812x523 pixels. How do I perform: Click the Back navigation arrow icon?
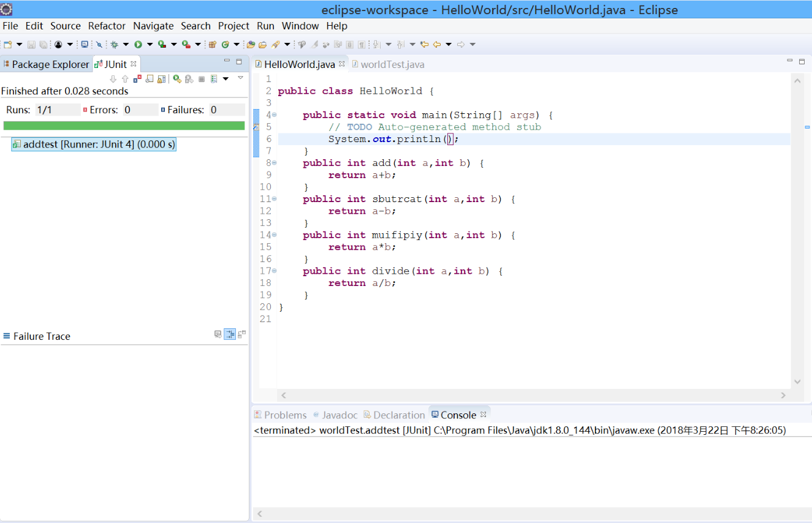(x=437, y=44)
